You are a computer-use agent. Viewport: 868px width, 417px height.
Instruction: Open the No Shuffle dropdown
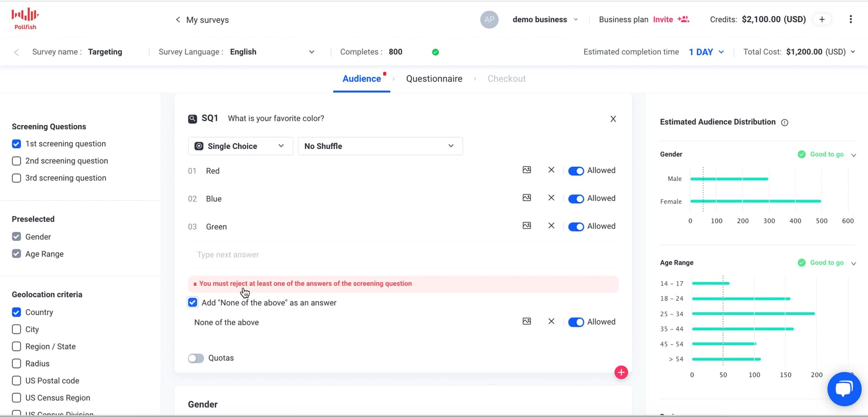click(380, 146)
